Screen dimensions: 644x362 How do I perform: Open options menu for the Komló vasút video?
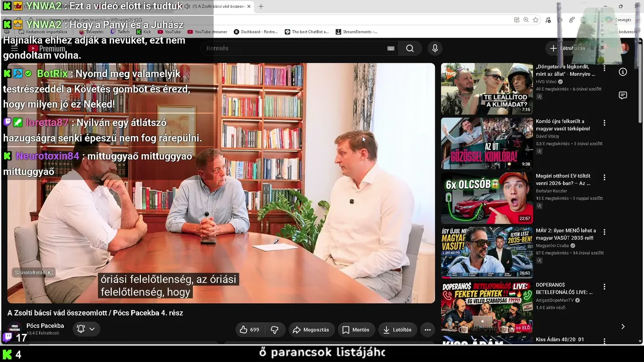click(x=604, y=123)
